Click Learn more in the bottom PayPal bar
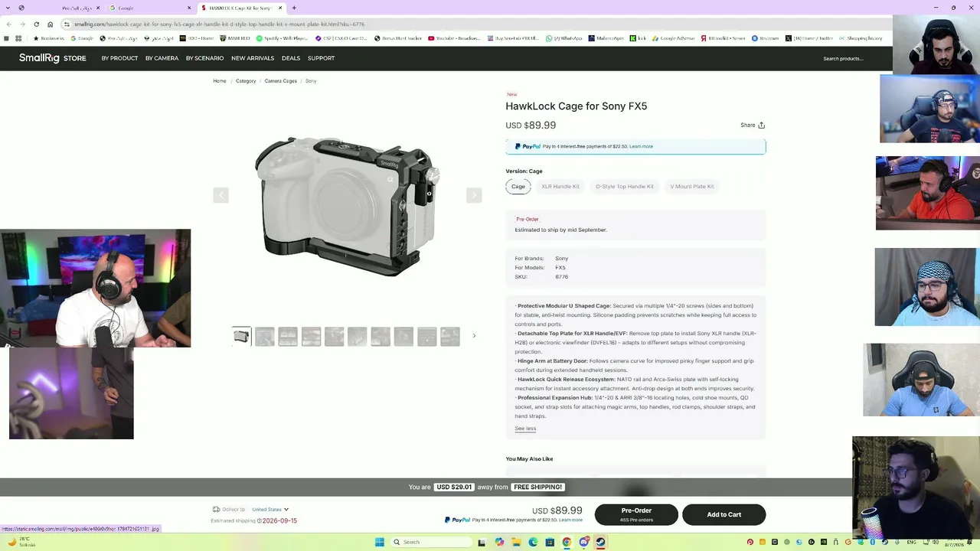This screenshot has width=980, height=551. 570,520
